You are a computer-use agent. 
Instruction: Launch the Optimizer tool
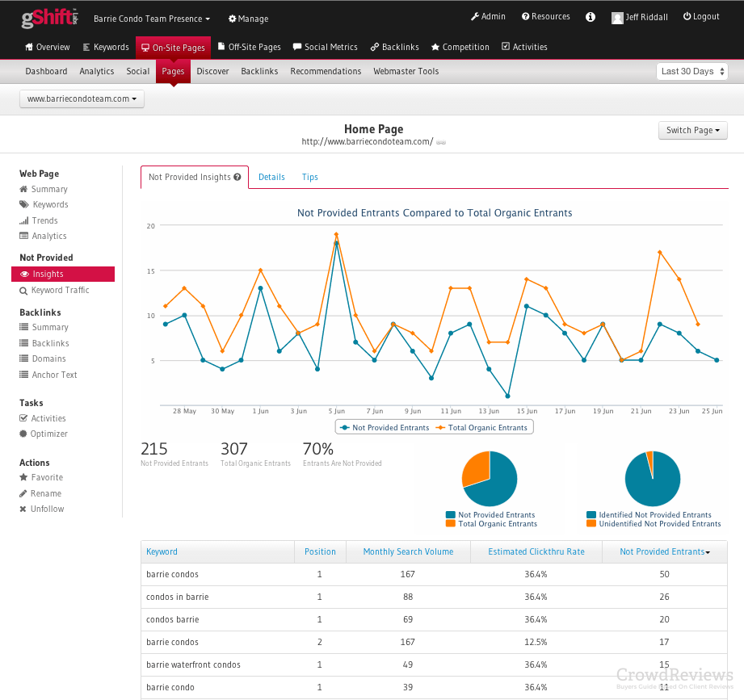49,434
